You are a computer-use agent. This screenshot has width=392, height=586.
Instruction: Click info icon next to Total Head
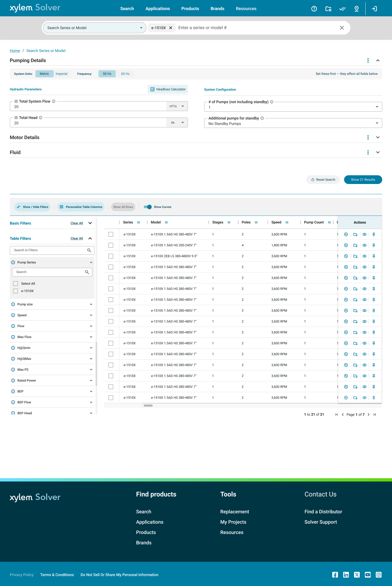click(x=41, y=118)
